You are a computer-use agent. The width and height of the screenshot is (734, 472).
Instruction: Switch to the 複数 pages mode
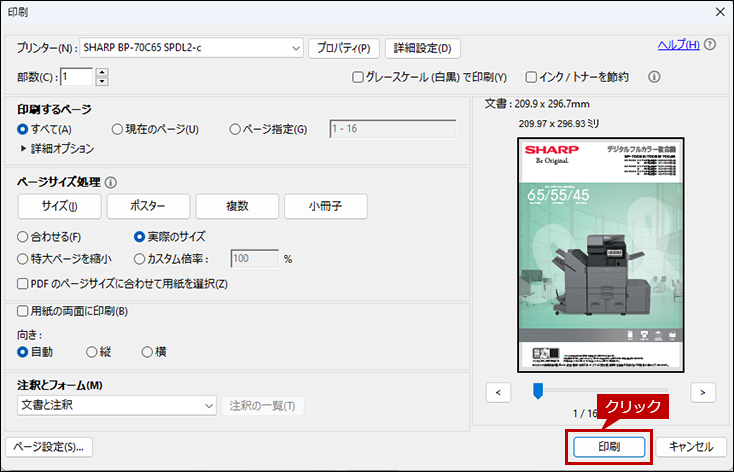tap(237, 206)
